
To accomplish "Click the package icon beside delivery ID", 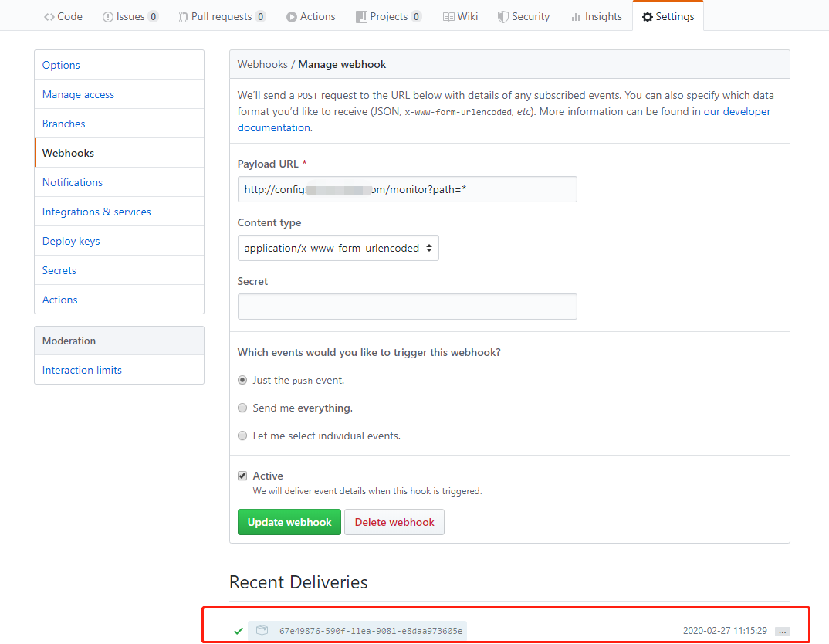I will pos(262,630).
